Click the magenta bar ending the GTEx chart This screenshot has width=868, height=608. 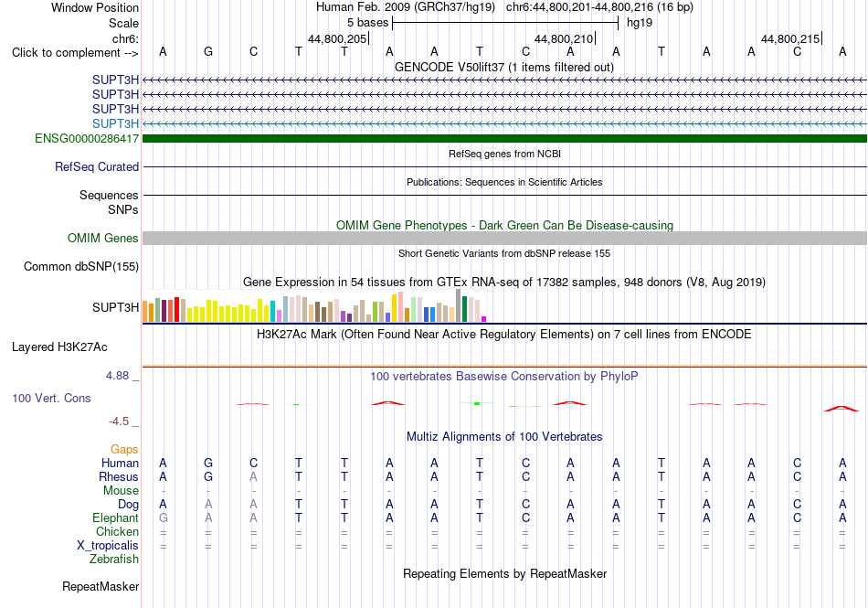click(484, 319)
